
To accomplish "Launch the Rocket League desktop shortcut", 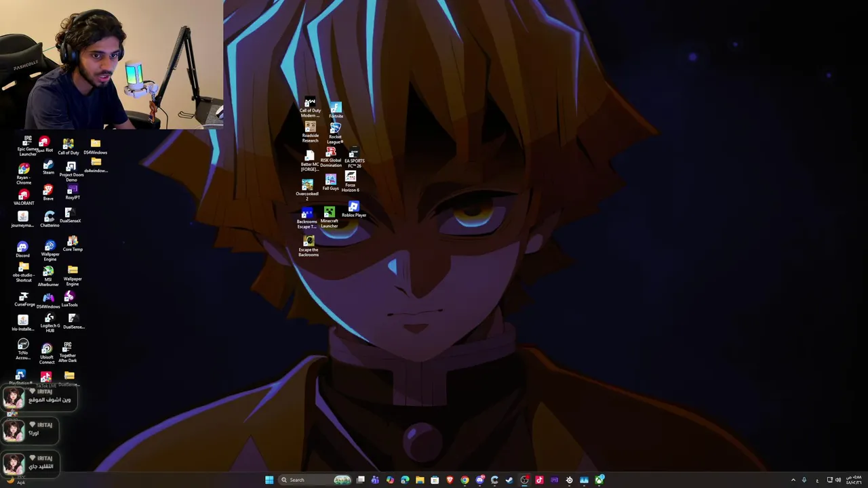I will 335,134.
